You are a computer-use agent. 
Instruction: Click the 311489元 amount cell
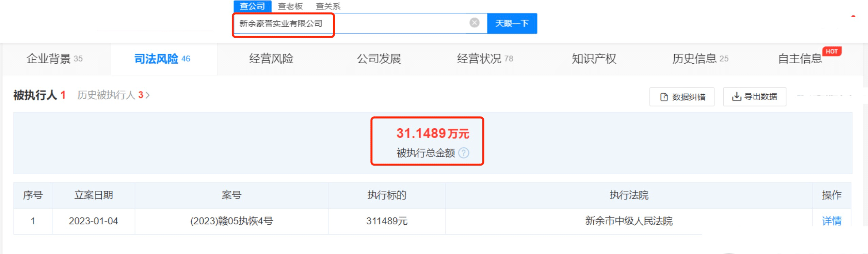[387, 221]
